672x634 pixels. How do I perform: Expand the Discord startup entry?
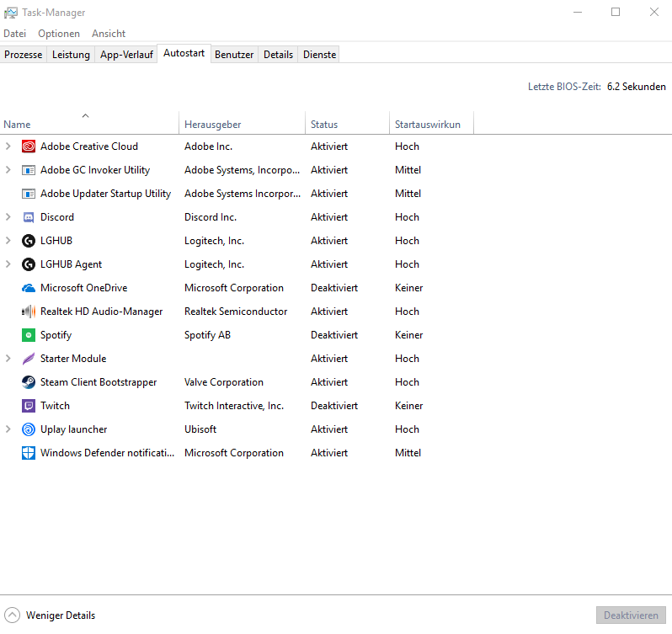[8, 217]
